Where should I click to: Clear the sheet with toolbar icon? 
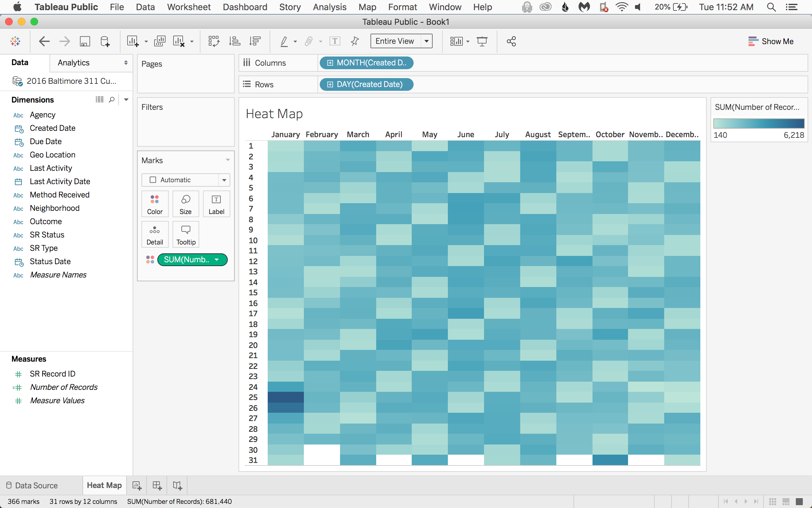coord(179,41)
